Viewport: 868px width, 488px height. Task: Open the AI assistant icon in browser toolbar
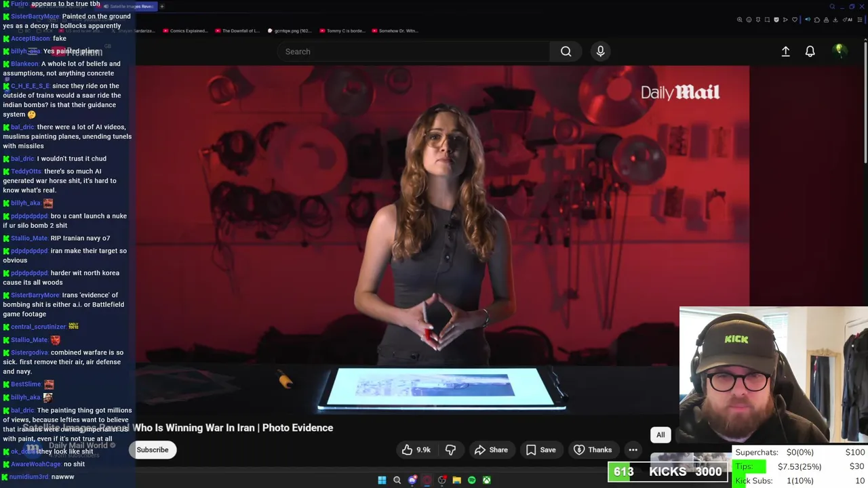[848, 20]
